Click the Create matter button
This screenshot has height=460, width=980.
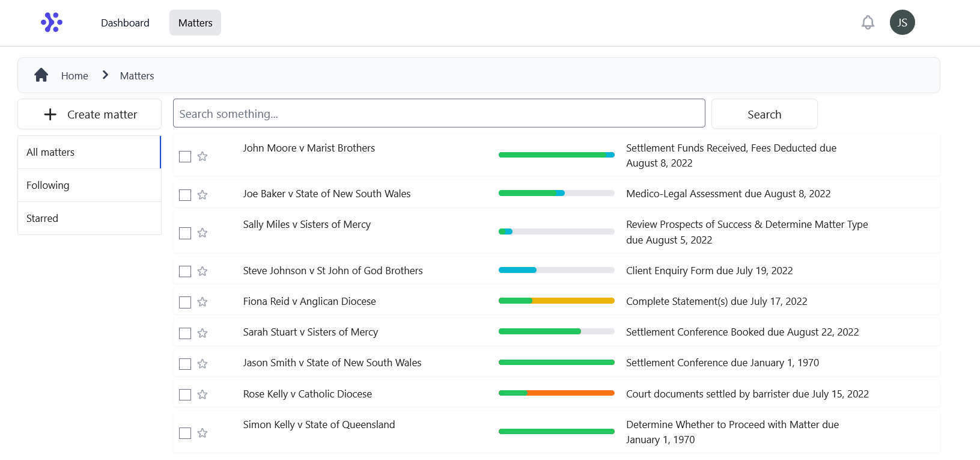pyautogui.click(x=90, y=114)
